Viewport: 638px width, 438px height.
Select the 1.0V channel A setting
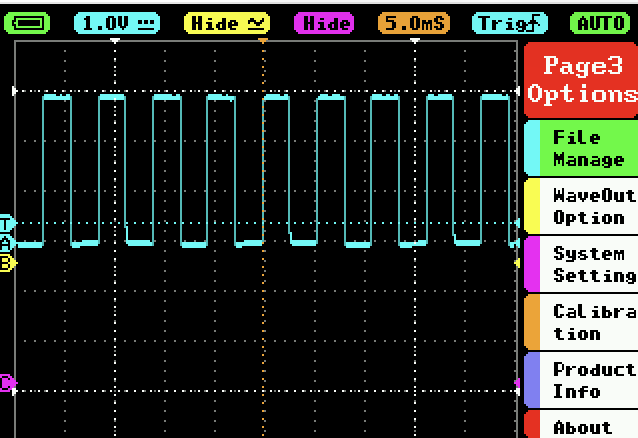click(x=117, y=23)
